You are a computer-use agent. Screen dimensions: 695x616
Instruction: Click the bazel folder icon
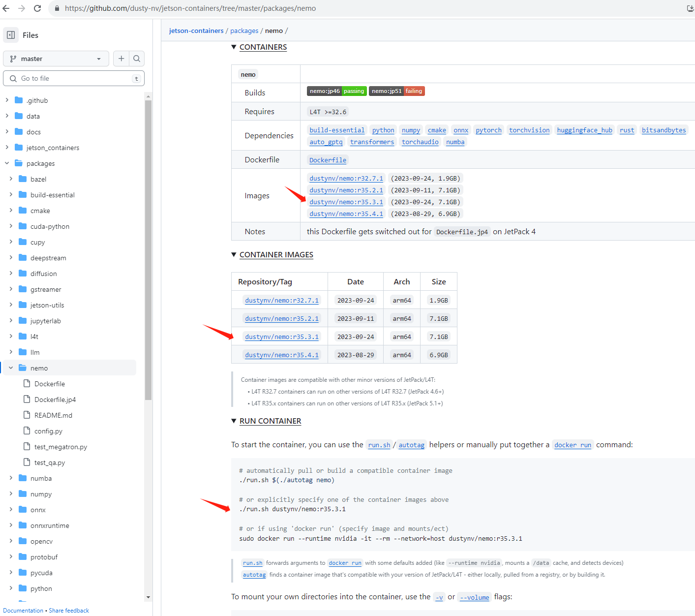point(23,179)
